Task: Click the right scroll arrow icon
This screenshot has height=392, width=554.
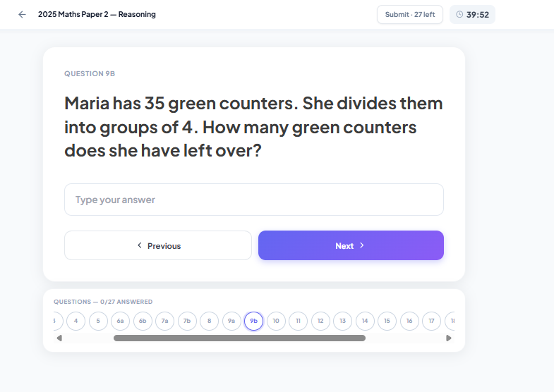Action: [449, 338]
